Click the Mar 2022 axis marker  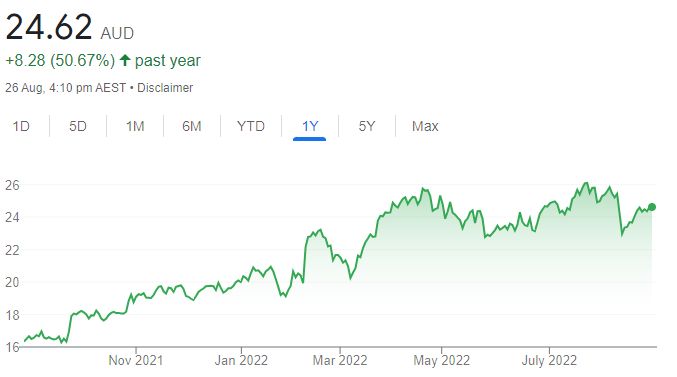[x=340, y=360]
